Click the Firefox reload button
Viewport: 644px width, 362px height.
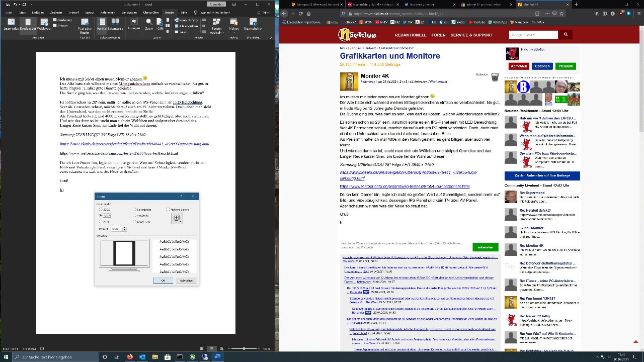click(300, 14)
